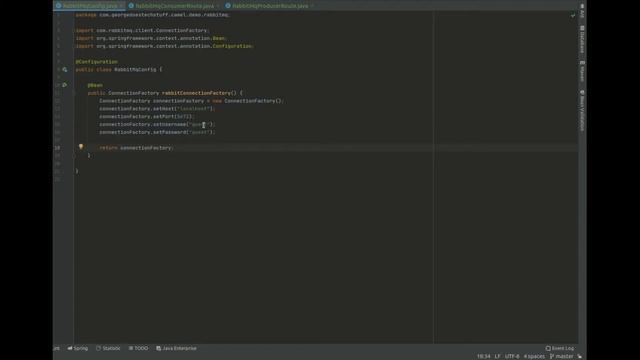Screen dimensions: 640x360
Task: Click the setUsername method call
Action: [x=169, y=124]
